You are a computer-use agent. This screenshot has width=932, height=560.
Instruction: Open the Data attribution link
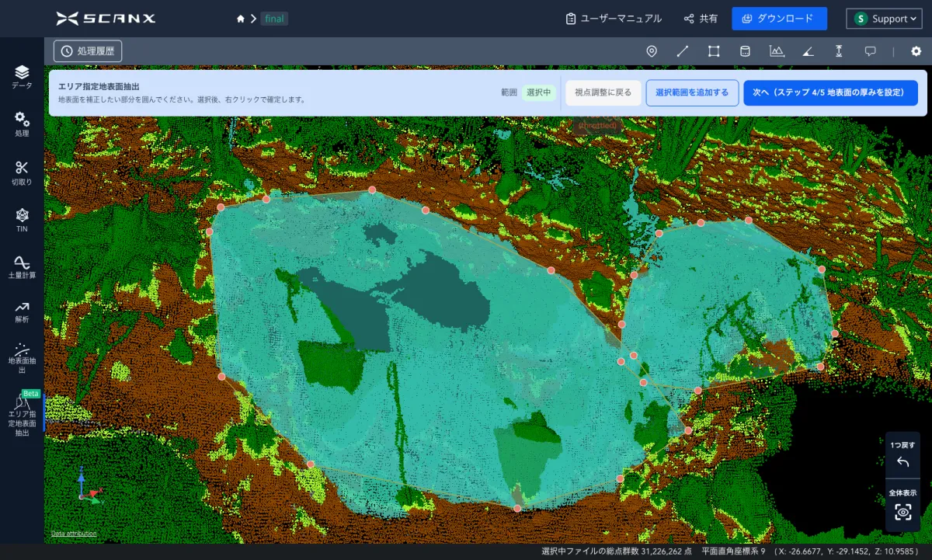coord(74,534)
